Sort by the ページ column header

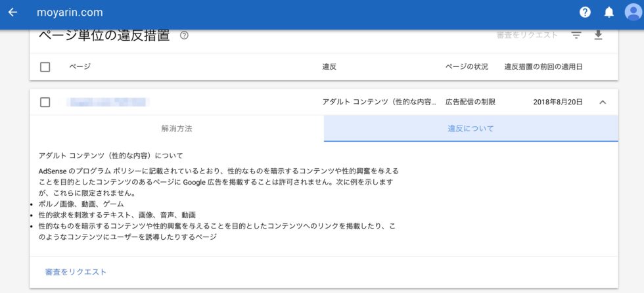(x=80, y=67)
